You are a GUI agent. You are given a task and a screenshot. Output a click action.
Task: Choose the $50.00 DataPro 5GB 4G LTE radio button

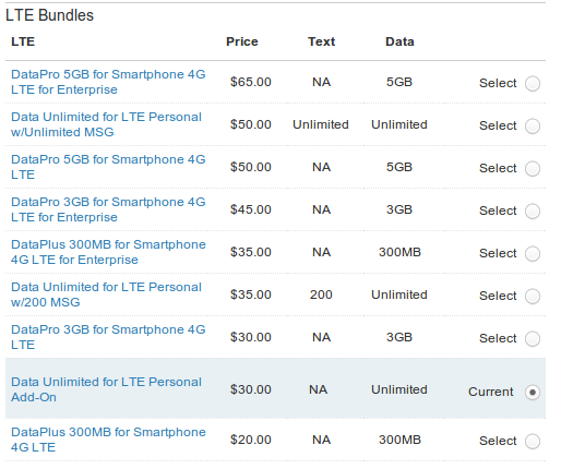click(532, 168)
